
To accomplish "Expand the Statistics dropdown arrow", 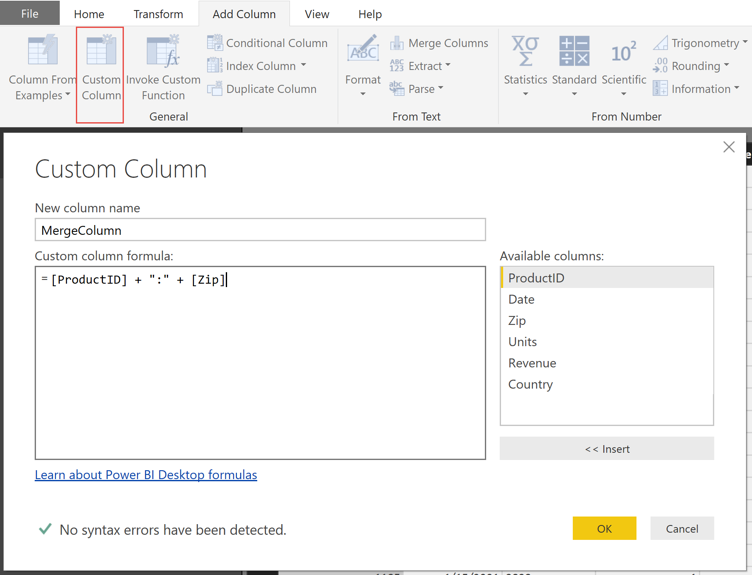I will coord(525,94).
